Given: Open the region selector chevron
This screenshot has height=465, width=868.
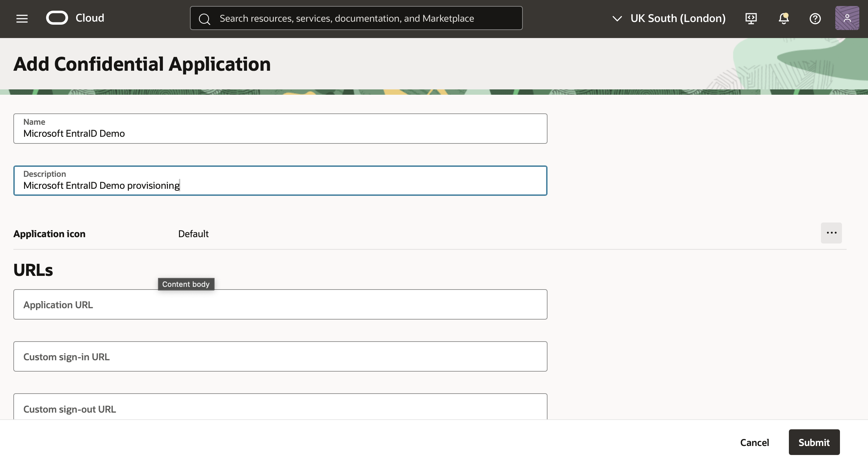Looking at the screenshot, I should [617, 19].
